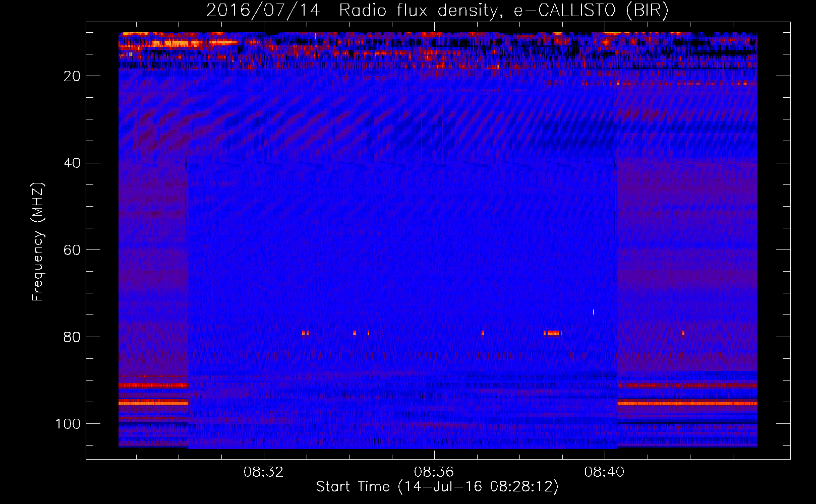Viewport: 816px width, 504px height.
Task: Click the 08:32 time tick label
Action: click(263, 472)
